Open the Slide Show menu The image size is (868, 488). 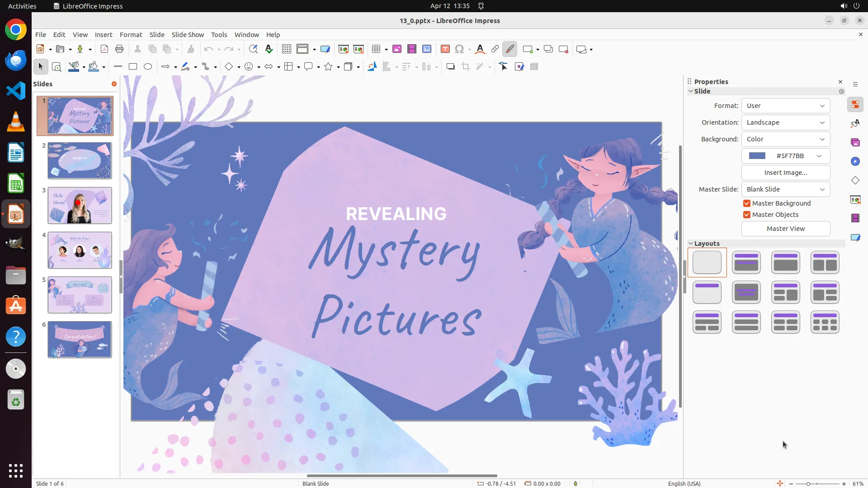[x=188, y=35]
